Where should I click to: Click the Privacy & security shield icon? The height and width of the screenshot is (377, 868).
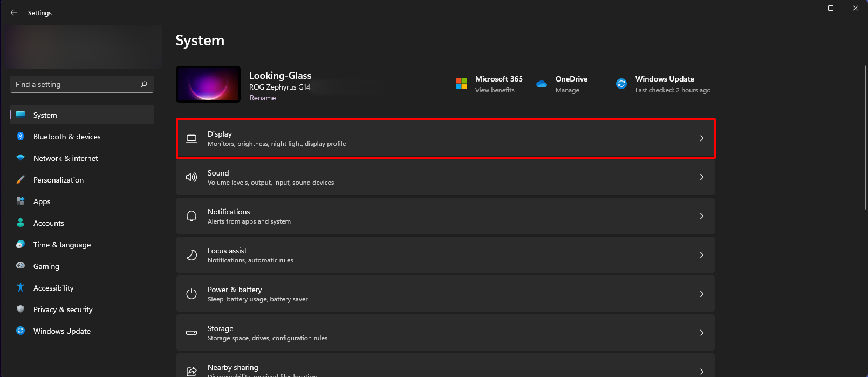[20, 309]
